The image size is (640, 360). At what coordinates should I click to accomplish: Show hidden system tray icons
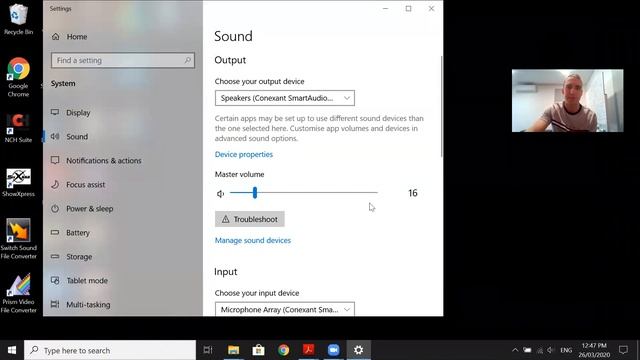515,350
